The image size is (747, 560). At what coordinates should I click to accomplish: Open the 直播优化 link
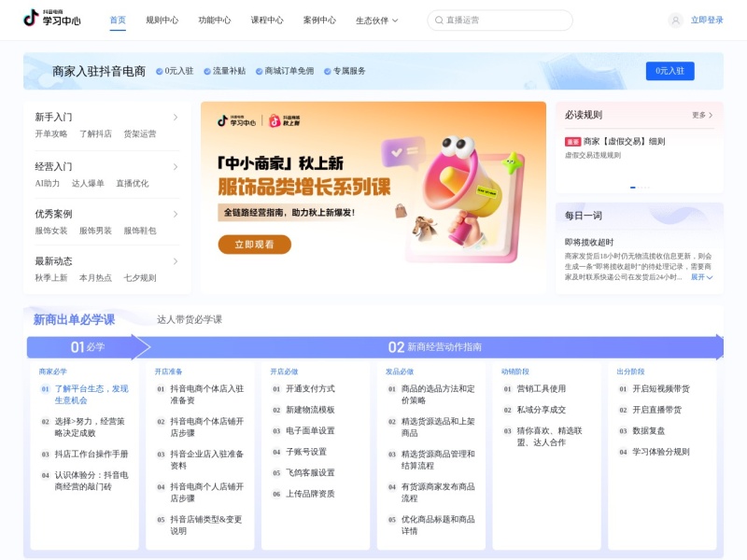[x=132, y=183]
